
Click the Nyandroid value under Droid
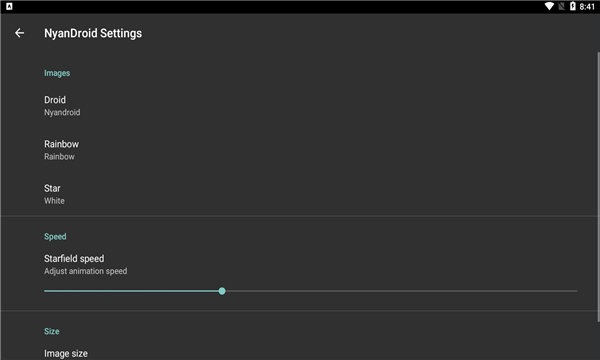[x=62, y=112]
